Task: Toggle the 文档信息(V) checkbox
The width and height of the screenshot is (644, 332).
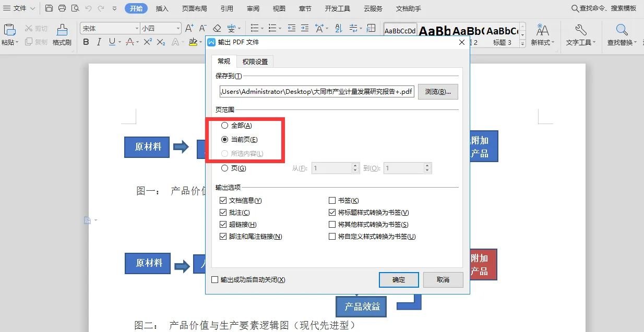Action: 223,200
